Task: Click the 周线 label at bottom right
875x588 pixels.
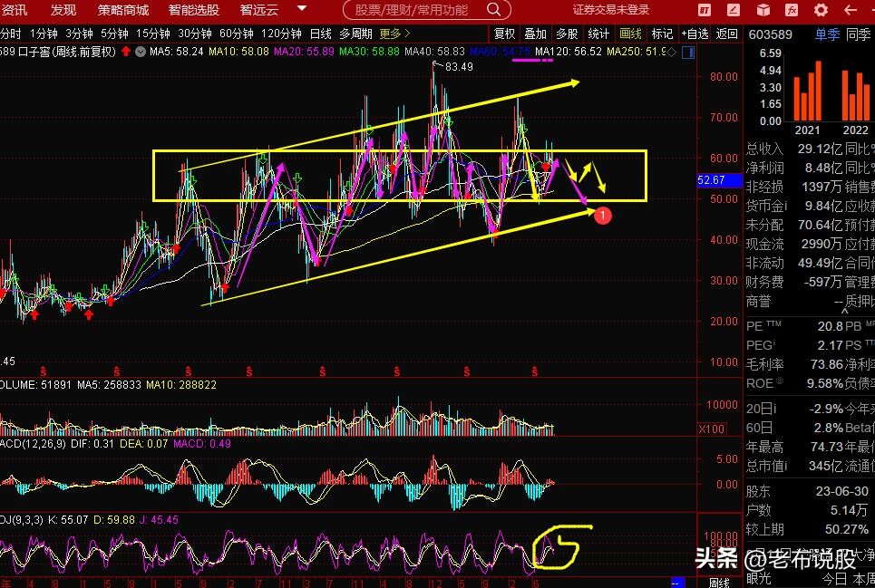Action: [x=719, y=583]
